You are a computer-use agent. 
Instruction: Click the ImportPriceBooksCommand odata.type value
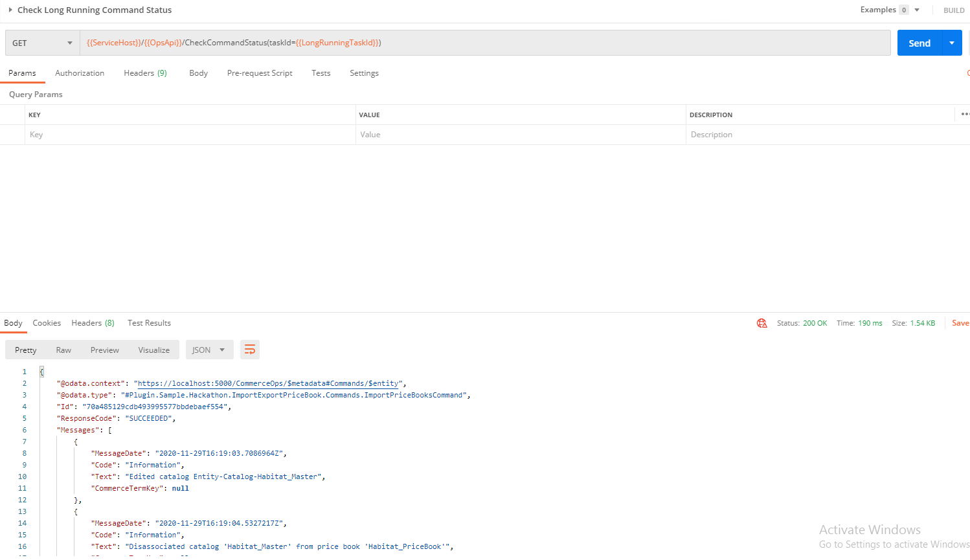[294, 395]
